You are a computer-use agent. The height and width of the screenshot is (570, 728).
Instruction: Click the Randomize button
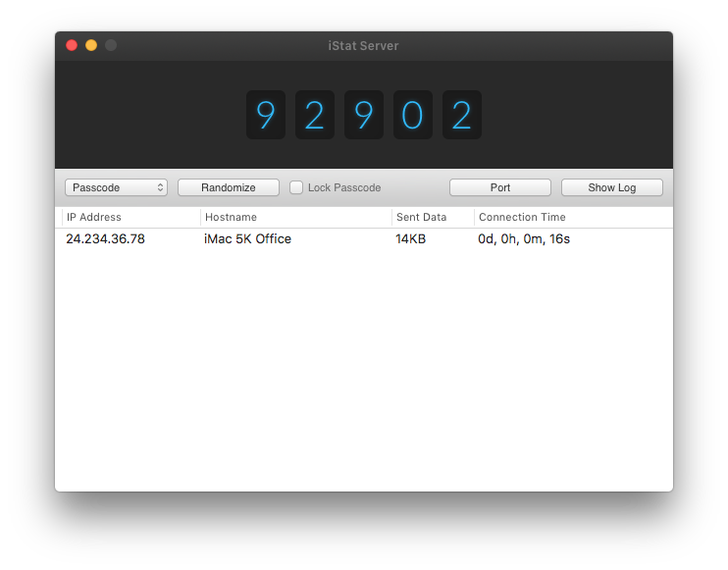click(229, 187)
